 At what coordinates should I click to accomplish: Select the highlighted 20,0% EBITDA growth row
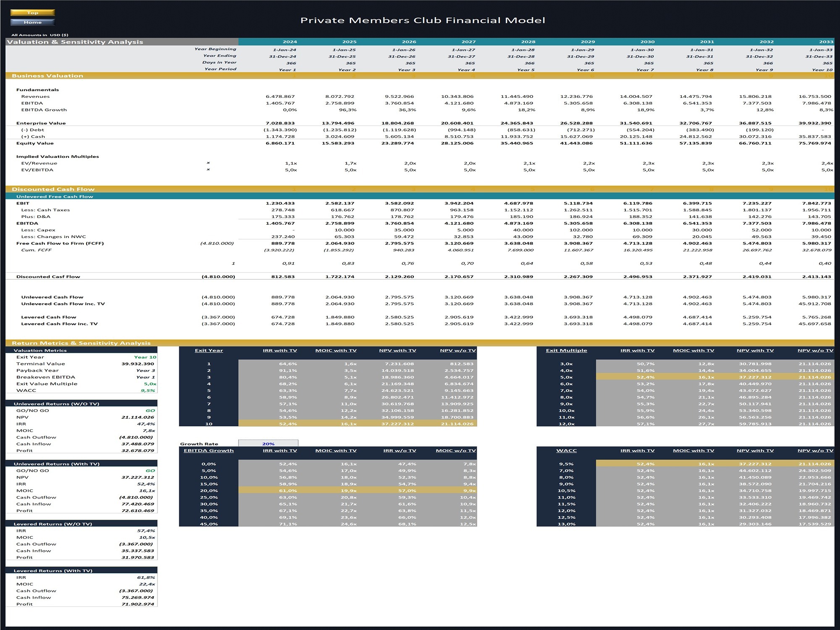coord(328,491)
